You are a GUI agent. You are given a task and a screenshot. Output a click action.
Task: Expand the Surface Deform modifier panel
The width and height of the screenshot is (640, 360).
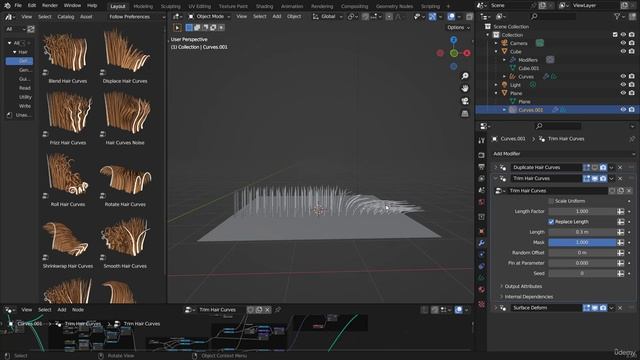496,308
